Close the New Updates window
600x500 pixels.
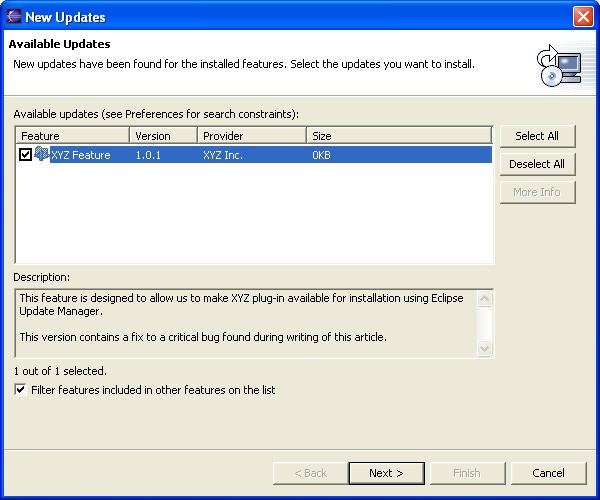click(583, 17)
